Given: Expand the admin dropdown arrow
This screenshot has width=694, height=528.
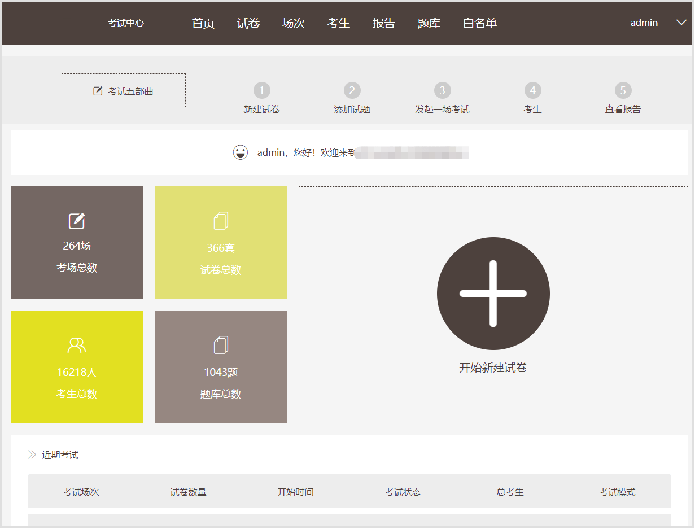Looking at the screenshot, I should pos(681,23).
